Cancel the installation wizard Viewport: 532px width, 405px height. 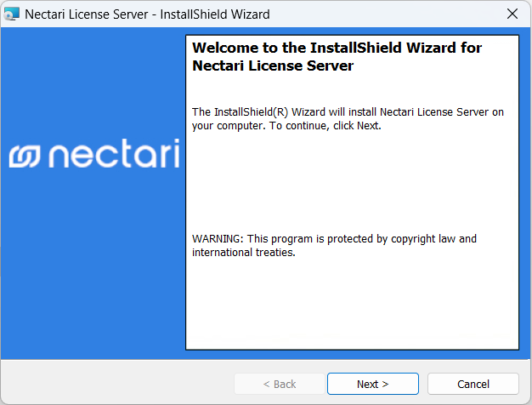click(x=473, y=384)
